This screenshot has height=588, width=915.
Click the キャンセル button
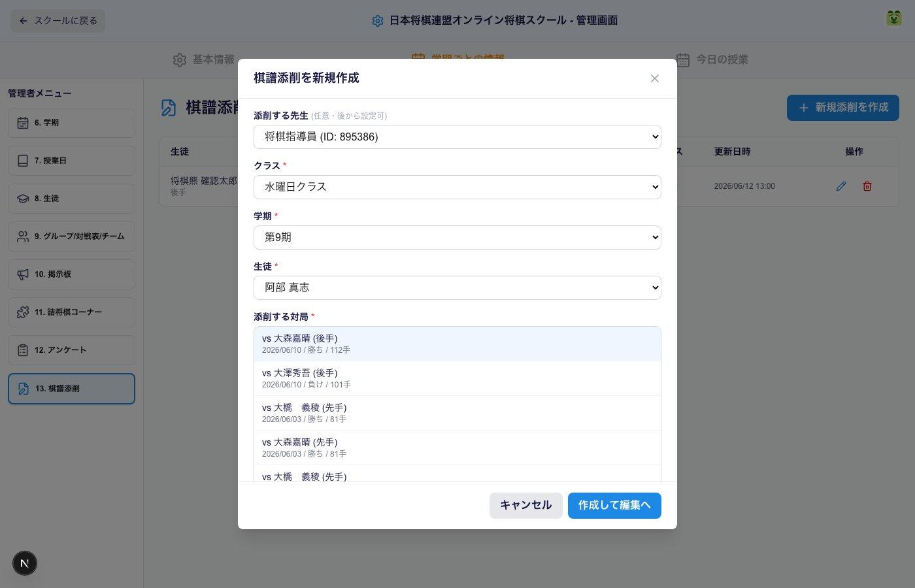[x=526, y=506]
